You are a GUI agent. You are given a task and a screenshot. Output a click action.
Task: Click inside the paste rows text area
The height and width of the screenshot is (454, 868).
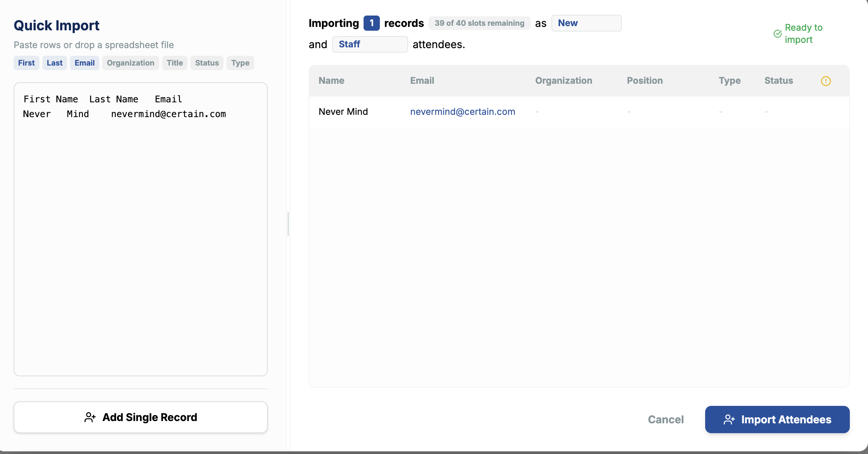point(141,229)
